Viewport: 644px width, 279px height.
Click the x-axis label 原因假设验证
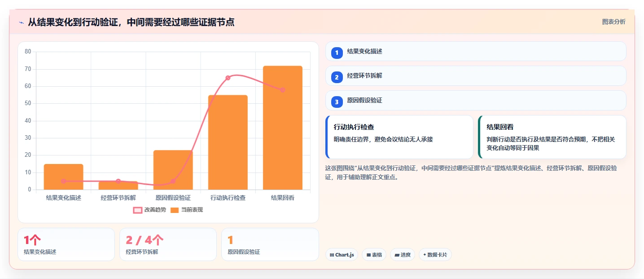pyautogui.click(x=173, y=198)
